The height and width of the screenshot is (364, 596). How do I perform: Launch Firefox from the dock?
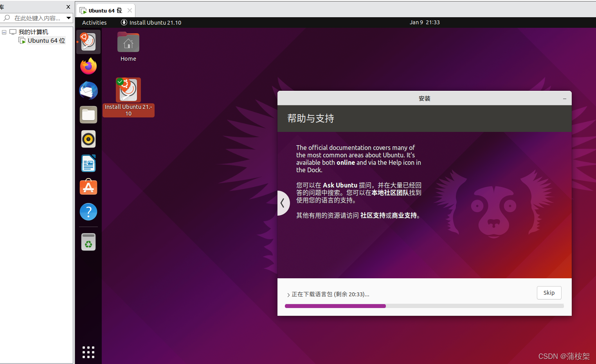(88, 66)
